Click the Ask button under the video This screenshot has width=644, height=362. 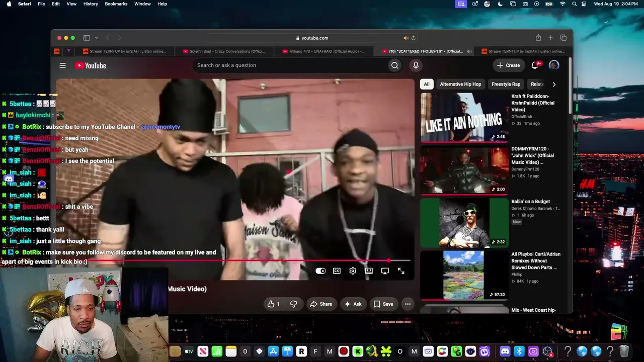point(353,304)
